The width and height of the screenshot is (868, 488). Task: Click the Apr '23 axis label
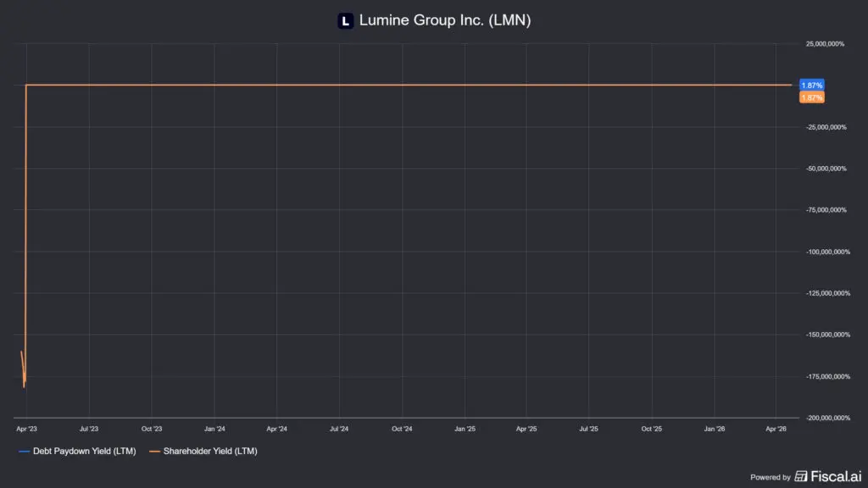click(26, 429)
